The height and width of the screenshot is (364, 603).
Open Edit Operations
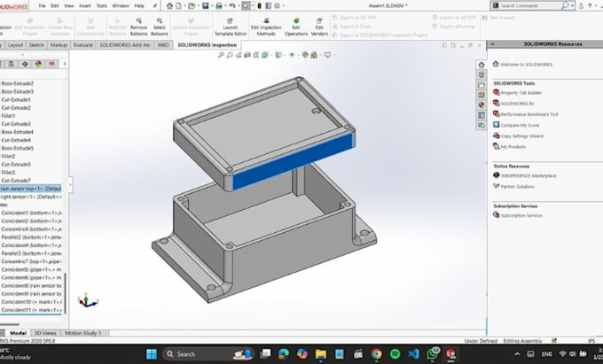pyautogui.click(x=296, y=27)
